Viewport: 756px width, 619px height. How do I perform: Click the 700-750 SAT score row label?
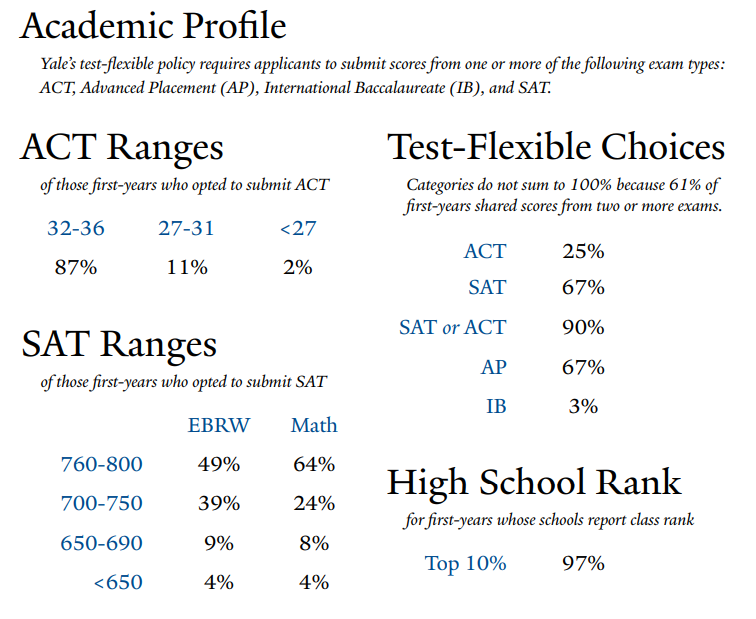(x=102, y=503)
